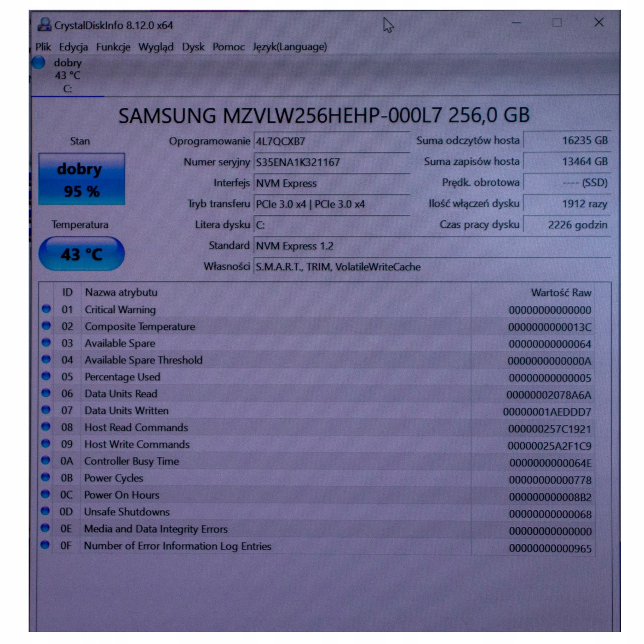The width and height of the screenshot is (644, 644).
Task: Click the status indicator next to Composite Temperature
Action: pos(46,326)
